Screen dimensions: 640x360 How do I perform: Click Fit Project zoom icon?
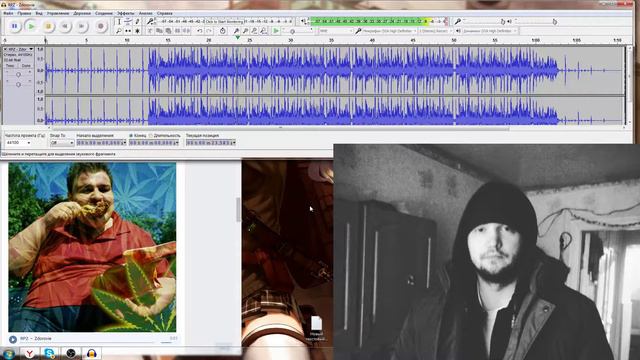coord(264,31)
